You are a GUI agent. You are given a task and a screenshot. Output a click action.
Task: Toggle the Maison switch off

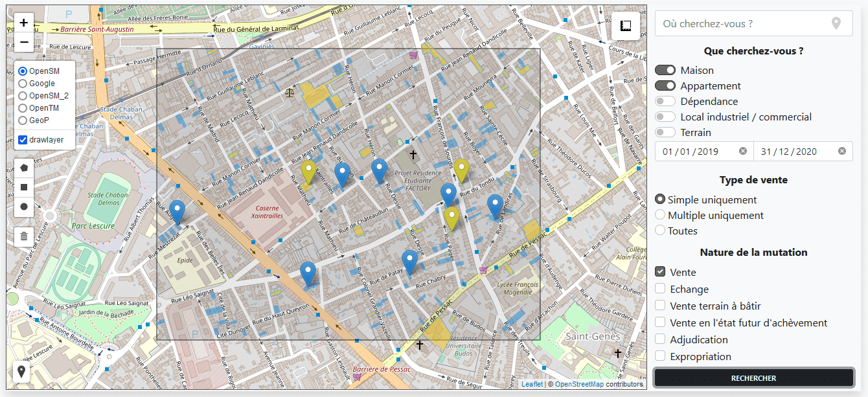click(x=665, y=70)
